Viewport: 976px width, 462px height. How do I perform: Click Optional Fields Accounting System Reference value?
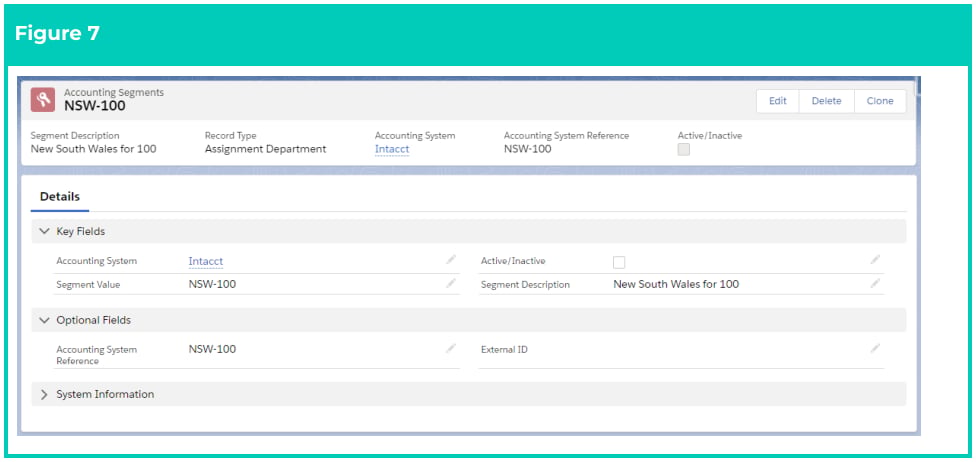[212, 349]
